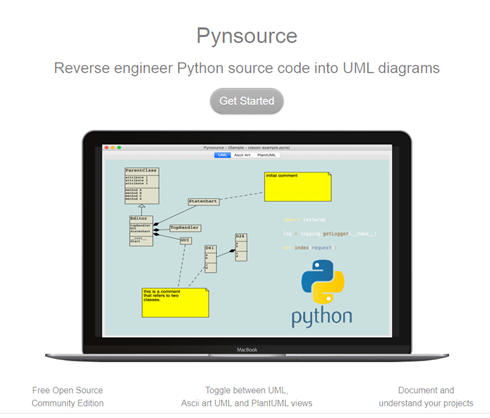Select the Ascii Art tab in laptop screenshot

242,155
